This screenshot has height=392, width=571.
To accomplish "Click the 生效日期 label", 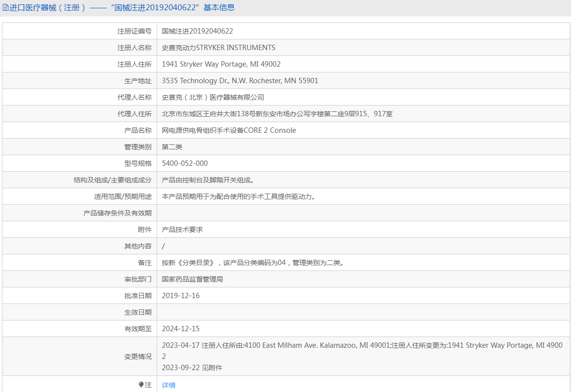I will [138, 312].
